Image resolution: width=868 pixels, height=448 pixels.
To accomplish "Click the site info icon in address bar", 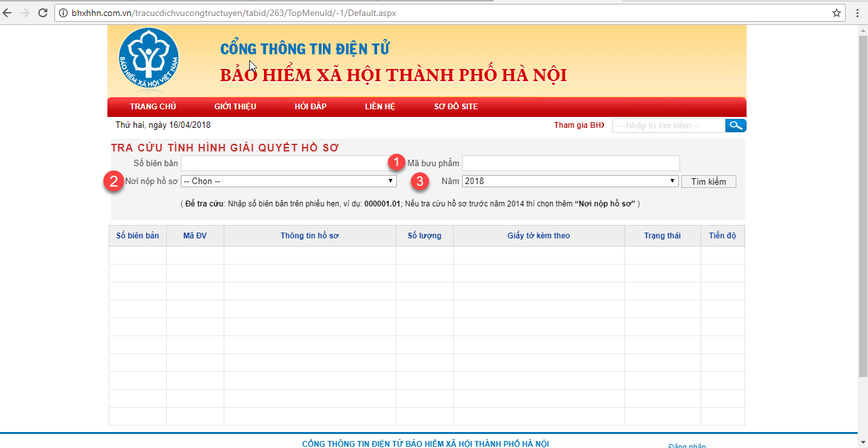I will (63, 13).
